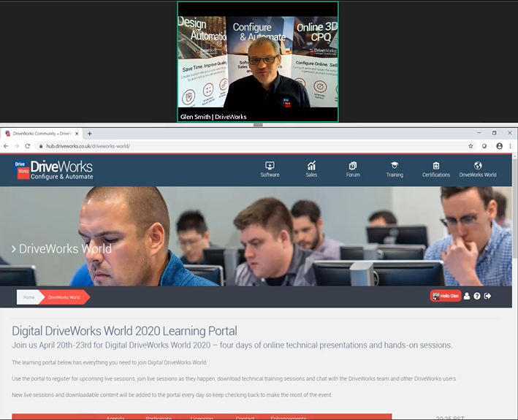Select the DriveWorks Community browser tab
This screenshot has width=518, height=420.
42,134
